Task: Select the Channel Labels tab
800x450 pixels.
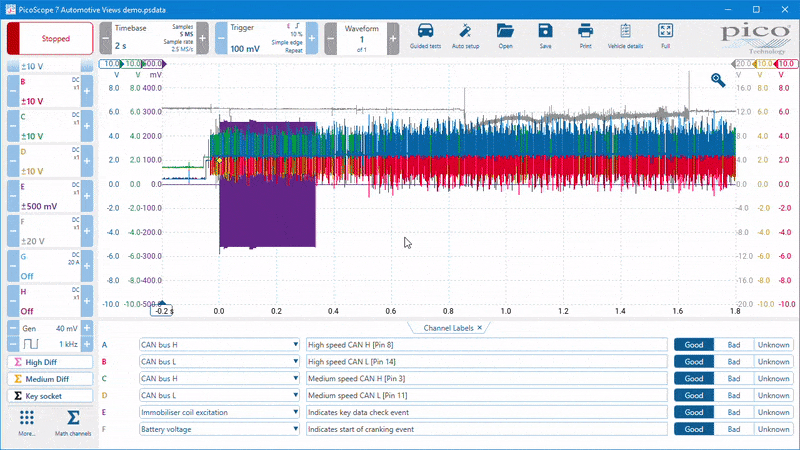Action: pos(448,328)
